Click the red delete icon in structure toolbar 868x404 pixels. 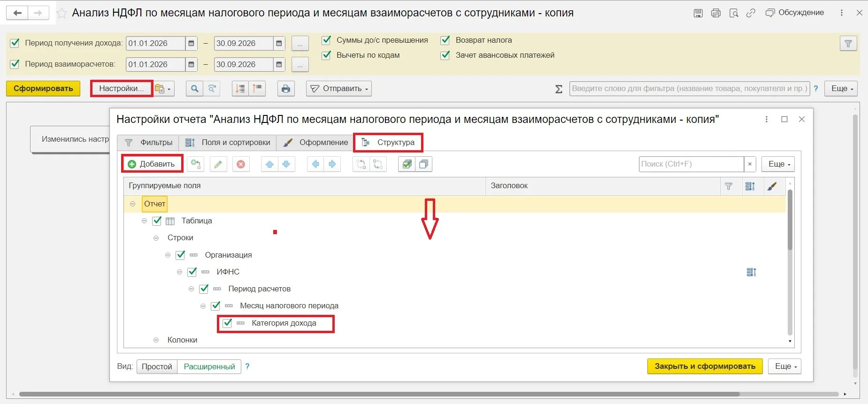241,164
